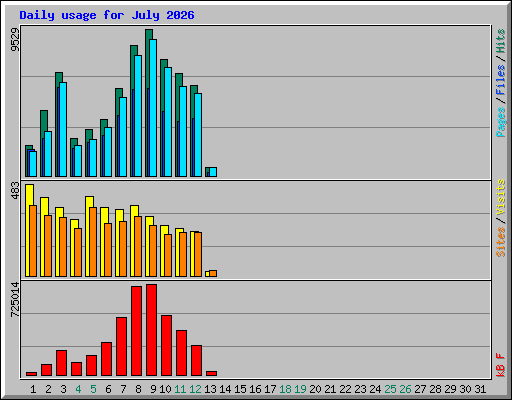This screenshot has width=512, height=400.
Task: Click the orange Sites bar for day 12
Action: (x=198, y=255)
